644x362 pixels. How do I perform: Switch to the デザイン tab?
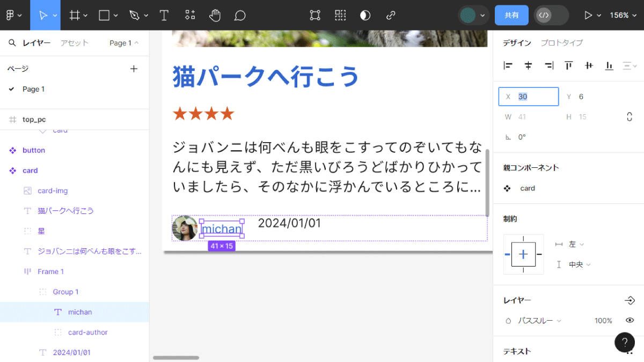(517, 43)
